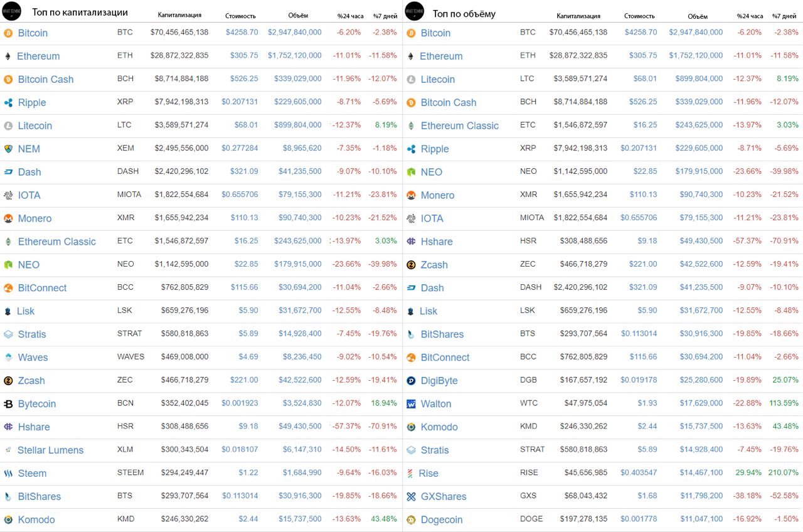Screen dimensions: 803x532
Task: Click the NEM coin icon
Action: tap(8, 149)
